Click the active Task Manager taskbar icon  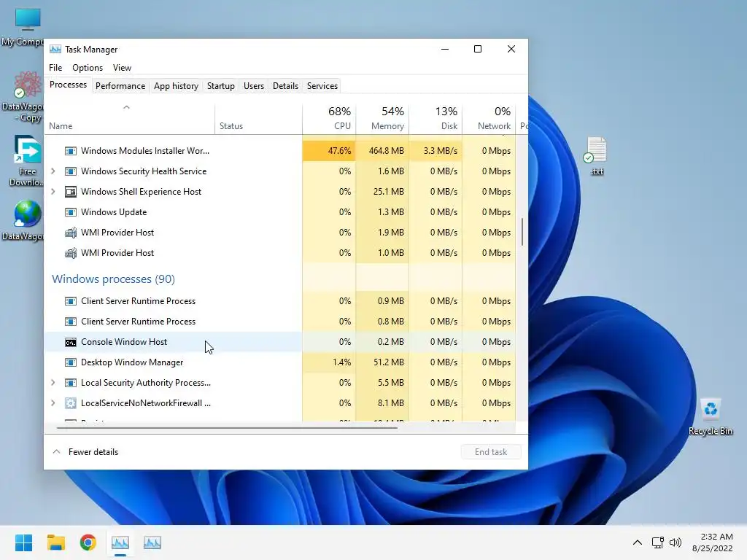(x=120, y=542)
